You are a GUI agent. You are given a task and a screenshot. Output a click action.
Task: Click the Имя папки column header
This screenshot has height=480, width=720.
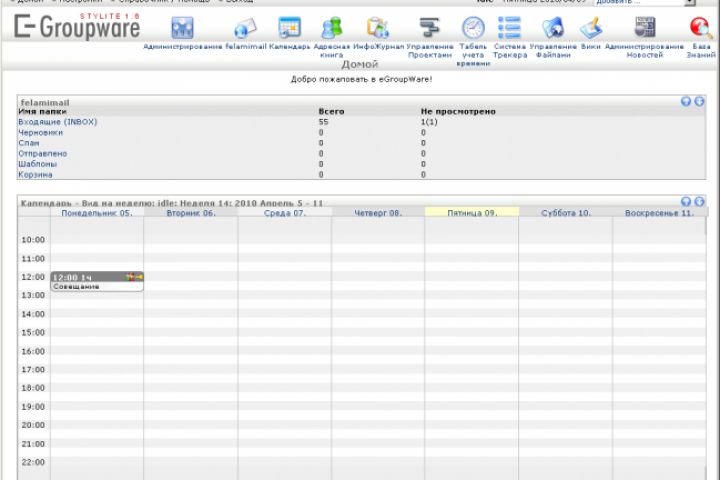point(42,112)
